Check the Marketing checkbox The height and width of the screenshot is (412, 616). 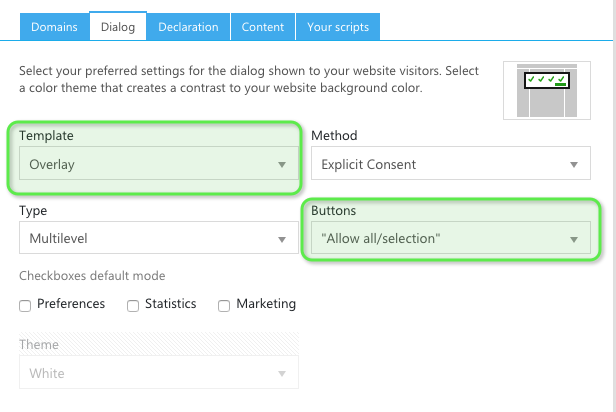click(224, 306)
